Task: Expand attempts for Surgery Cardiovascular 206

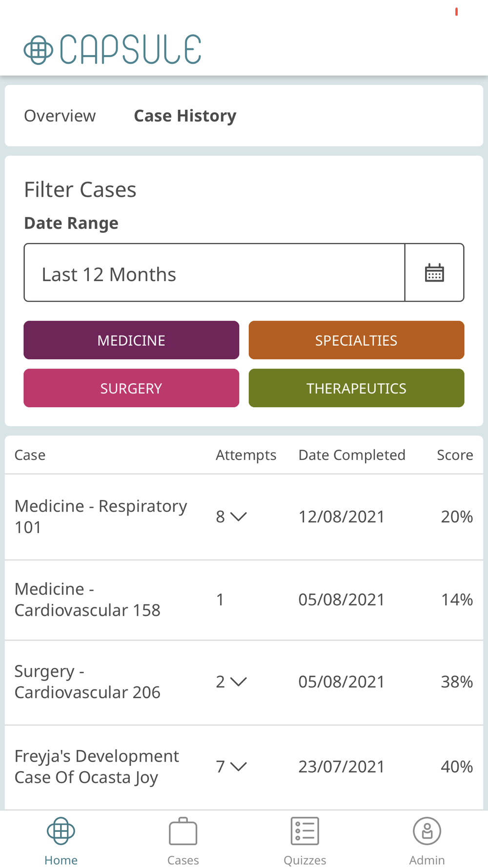Action: 238,682
